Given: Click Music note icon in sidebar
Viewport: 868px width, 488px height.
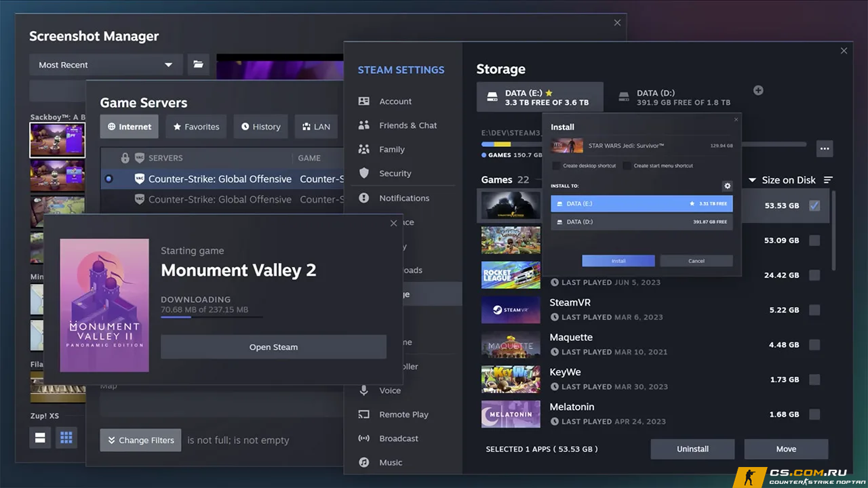Looking at the screenshot, I should [364, 462].
